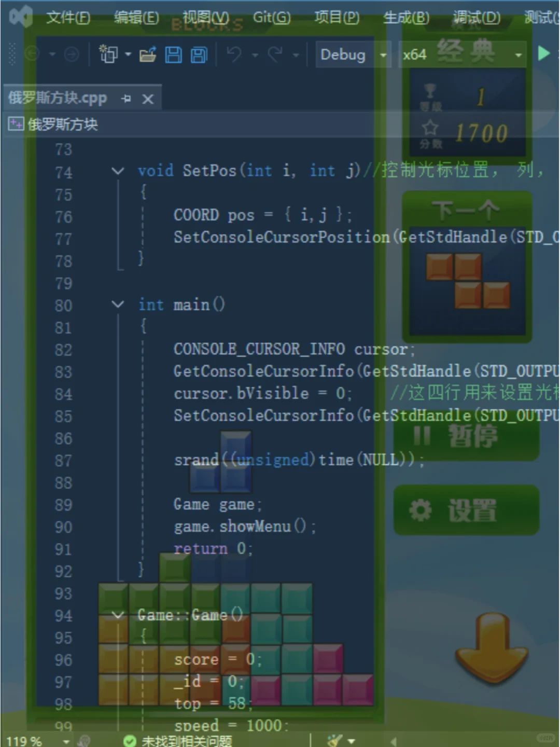The width and height of the screenshot is (560, 747).
Task: Click the Open File folder icon
Action: (148, 54)
